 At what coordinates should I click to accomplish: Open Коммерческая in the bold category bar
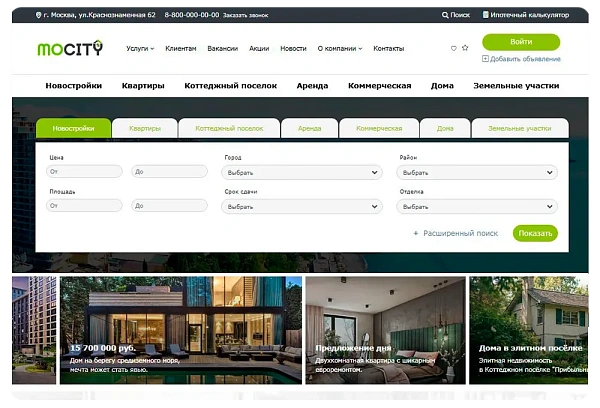pos(380,86)
